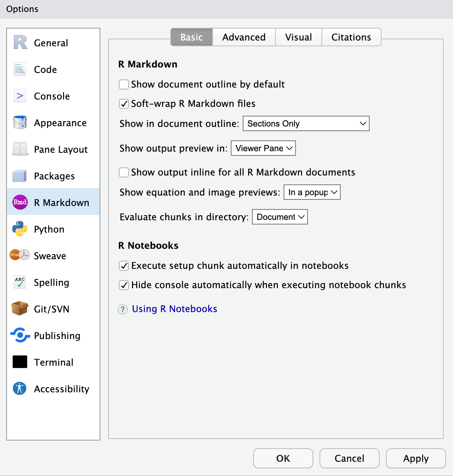Switch to the Visual tab
The image size is (453, 476).
click(x=299, y=37)
